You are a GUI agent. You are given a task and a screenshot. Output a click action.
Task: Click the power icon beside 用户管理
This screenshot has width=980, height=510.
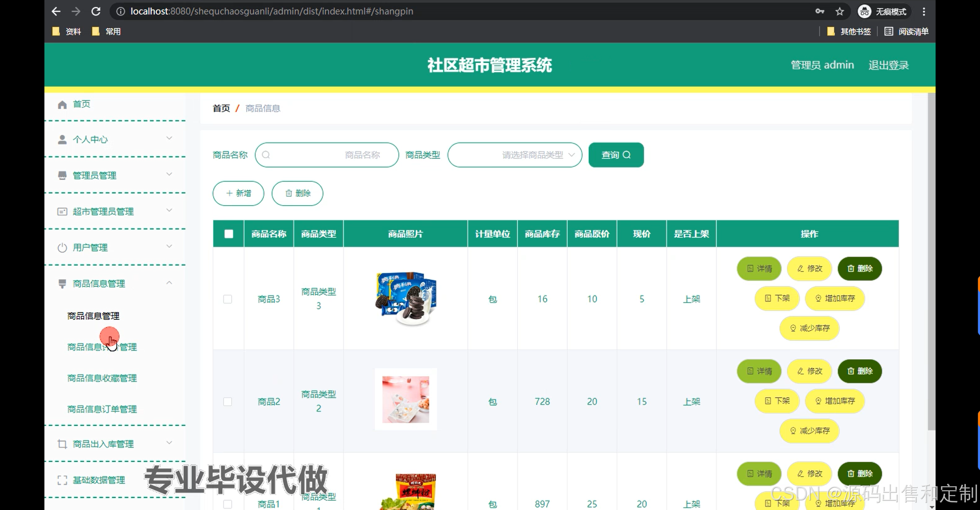click(62, 248)
